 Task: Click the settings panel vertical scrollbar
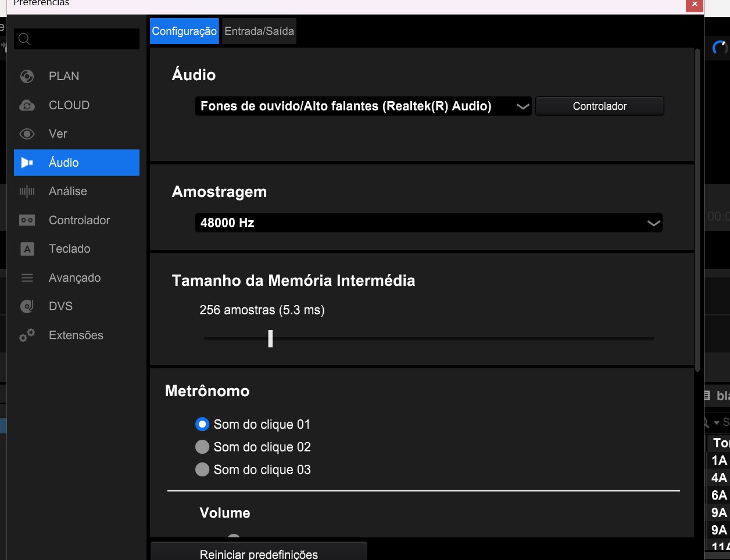click(697, 210)
